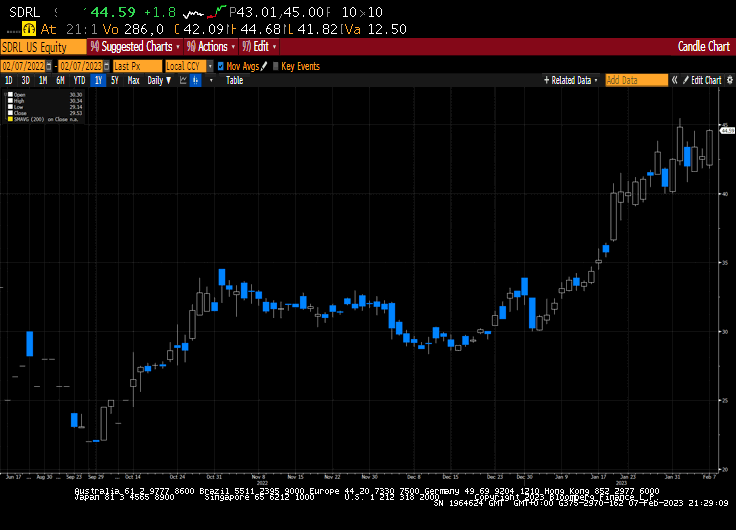Select the 3D range tab
Viewport: 736px width, 530px height.
pos(26,80)
